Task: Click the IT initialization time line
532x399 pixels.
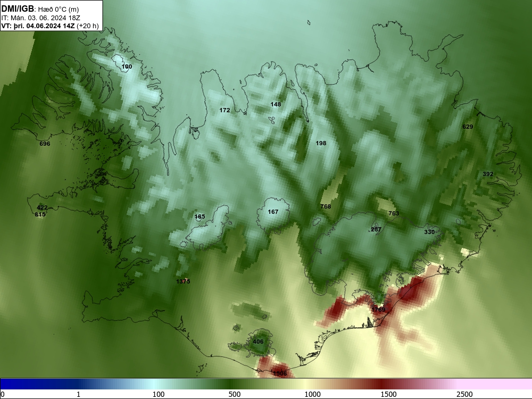Action: click(x=41, y=18)
